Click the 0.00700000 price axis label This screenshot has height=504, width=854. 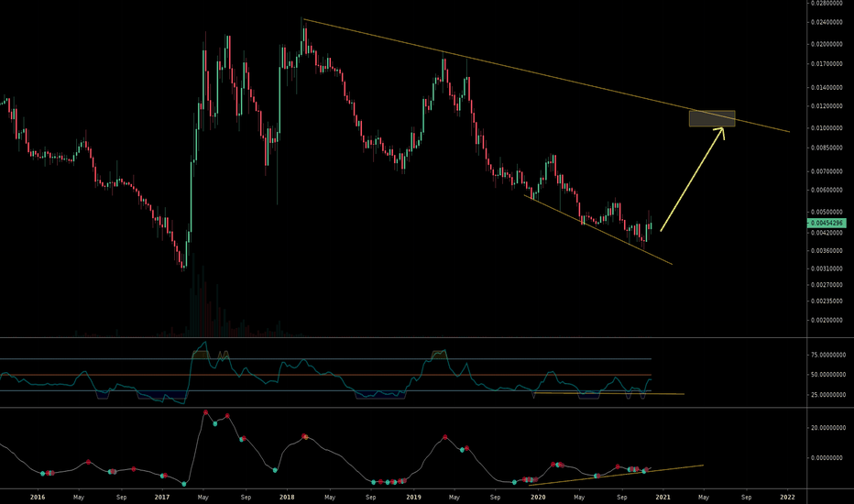(827, 171)
